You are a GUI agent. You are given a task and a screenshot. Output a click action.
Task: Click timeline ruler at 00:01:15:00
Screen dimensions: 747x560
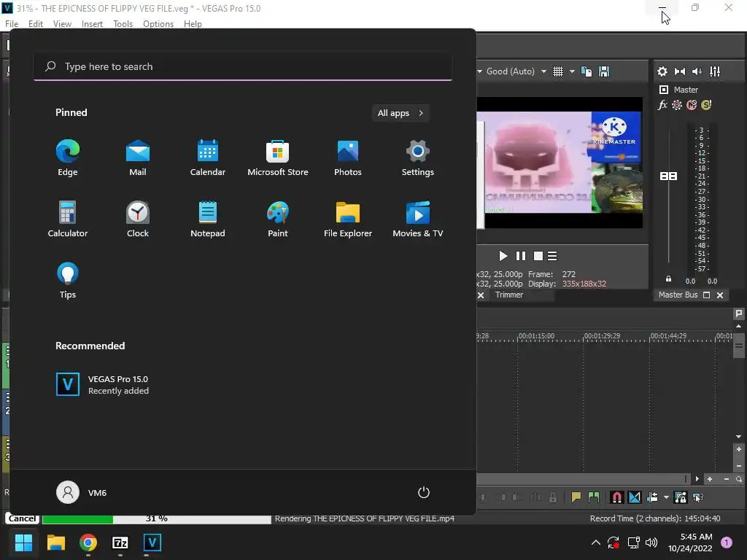pyautogui.click(x=536, y=336)
